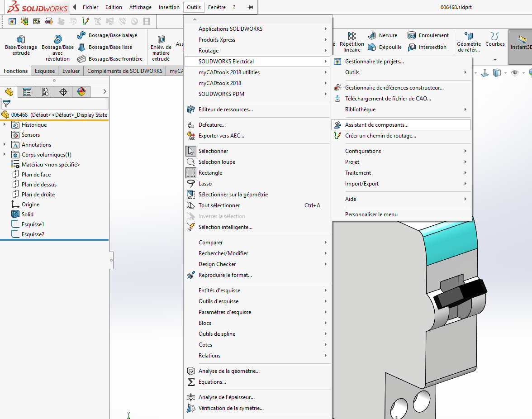Choose Bossage/Base lissé tool

click(104, 47)
